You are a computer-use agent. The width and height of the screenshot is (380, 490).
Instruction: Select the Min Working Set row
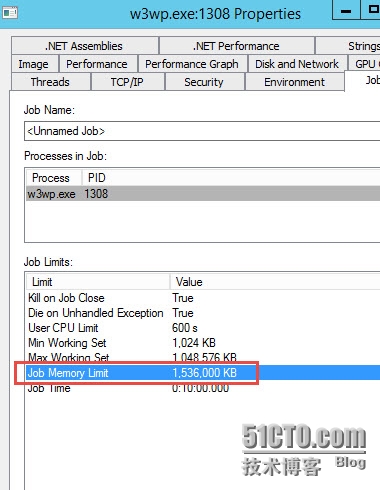203,343
